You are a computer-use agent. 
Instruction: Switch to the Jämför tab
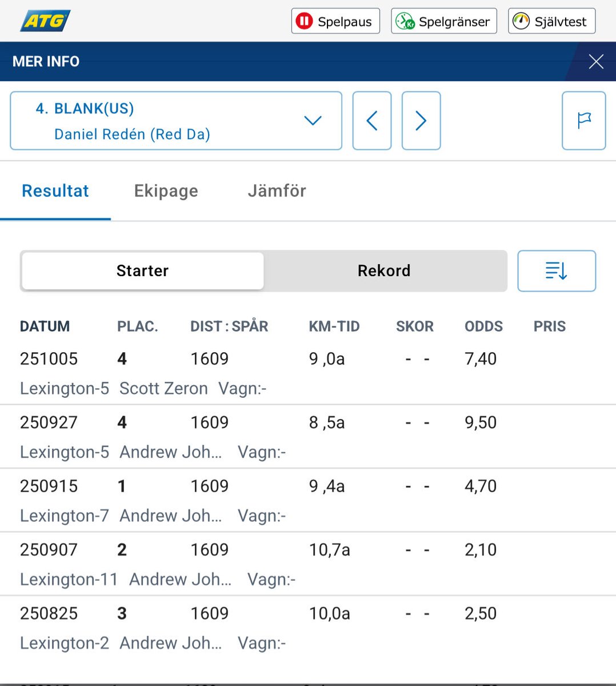click(277, 191)
